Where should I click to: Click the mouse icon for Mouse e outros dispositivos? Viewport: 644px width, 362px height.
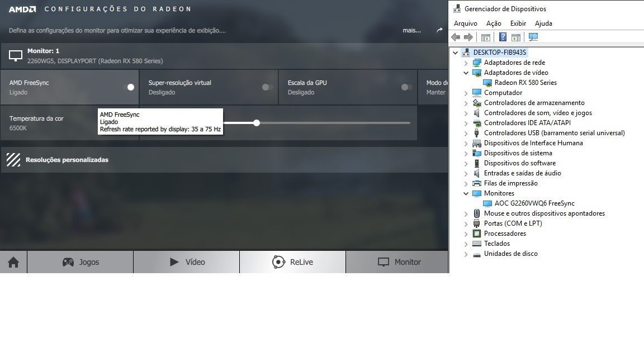coord(476,213)
